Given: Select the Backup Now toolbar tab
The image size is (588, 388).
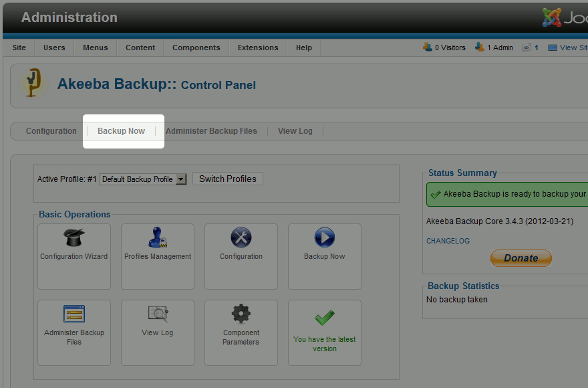Looking at the screenshot, I should [x=121, y=131].
